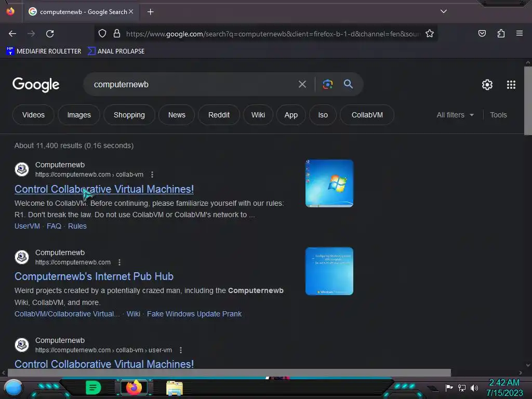Open the MEDIAFIRE ROULETTER bookmark
532x399 pixels.
pos(44,51)
